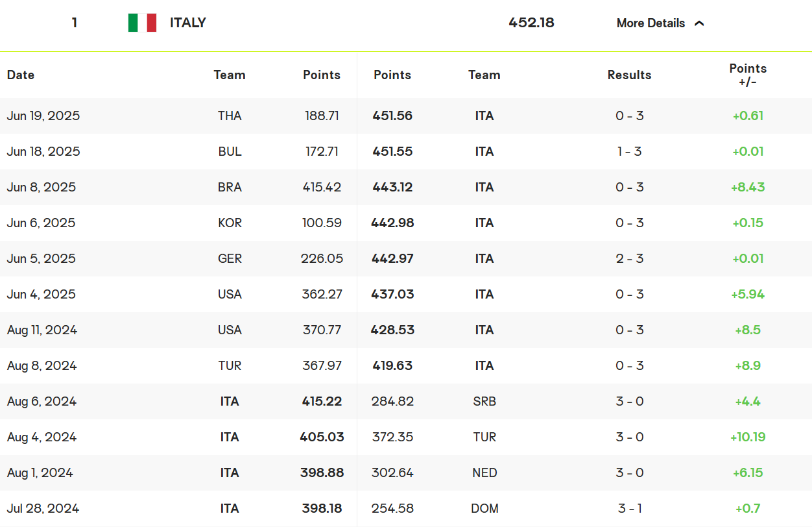
Task: Click THA team in first match row
Action: click(x=230, y=116)
